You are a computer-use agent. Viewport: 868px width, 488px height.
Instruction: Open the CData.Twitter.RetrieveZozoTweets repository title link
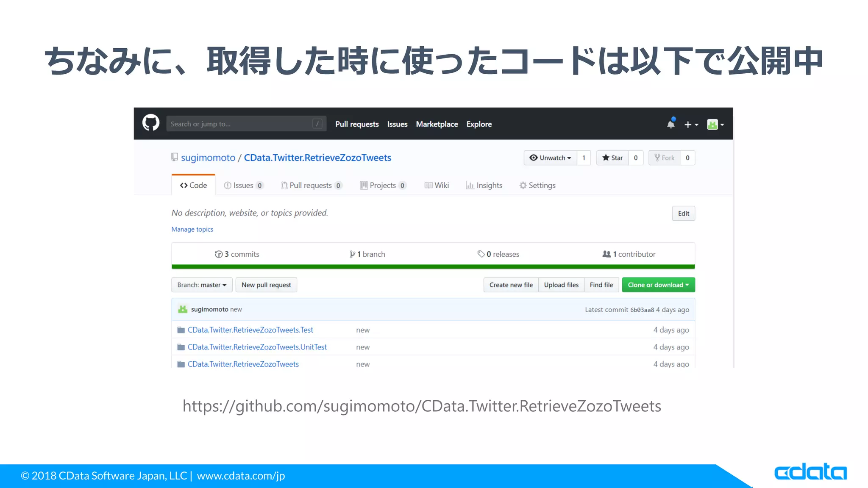pos(317,158)
